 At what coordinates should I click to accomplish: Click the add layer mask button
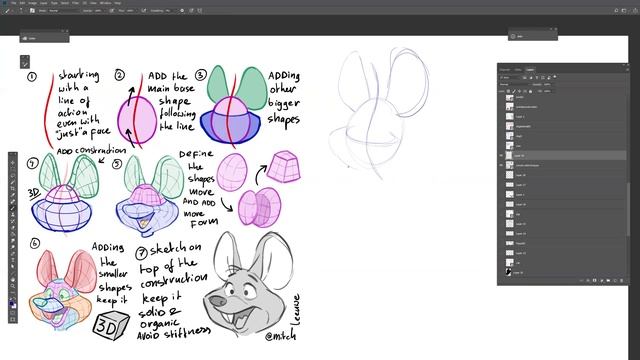tap(594, 280)
